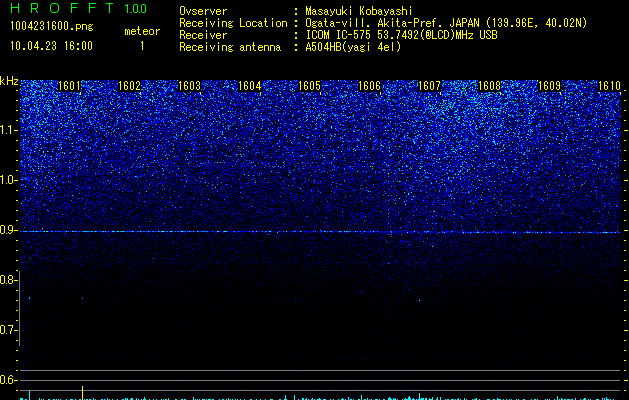Screen dimensions: 629x400
Task: Click the Receiver field label
Action: pyautogui.click(x=203, y=35)
